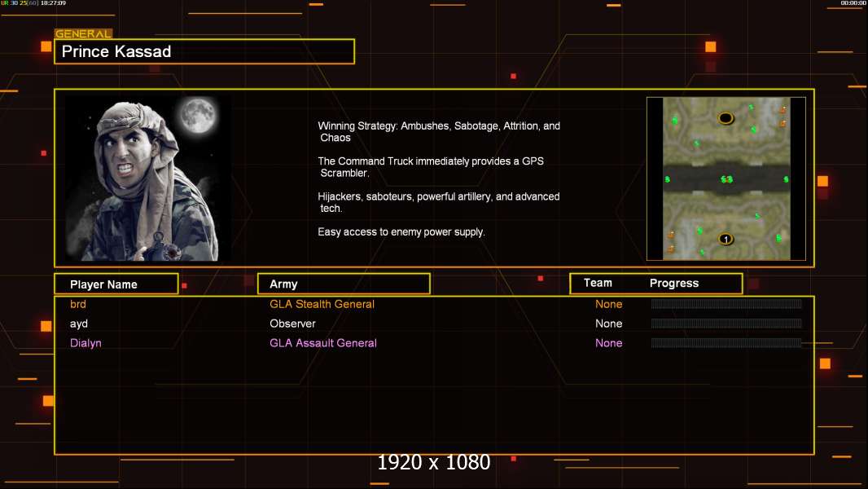Click the map preview thumbnail
This screenshot has width=868, height=489.
(x=726, y=178)
